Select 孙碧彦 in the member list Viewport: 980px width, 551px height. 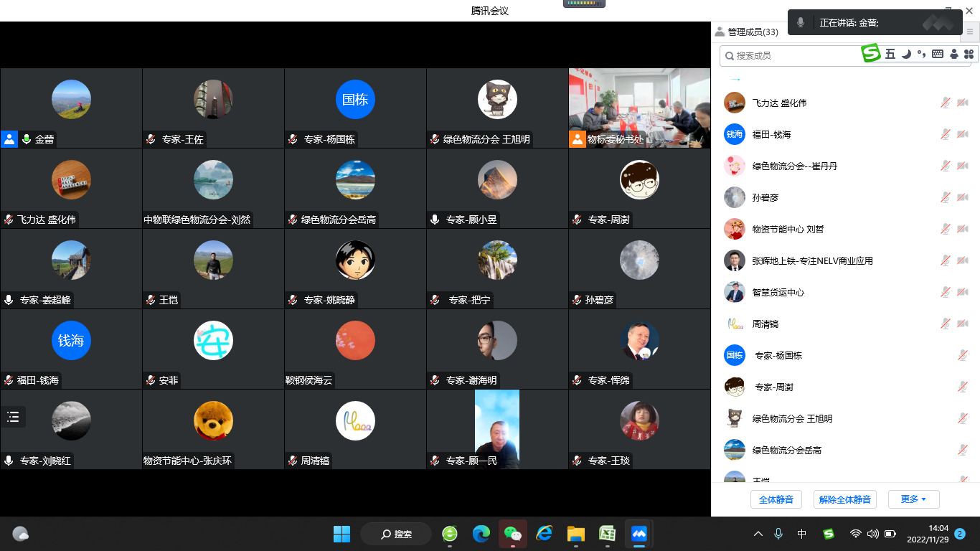[x=765, y=198]
